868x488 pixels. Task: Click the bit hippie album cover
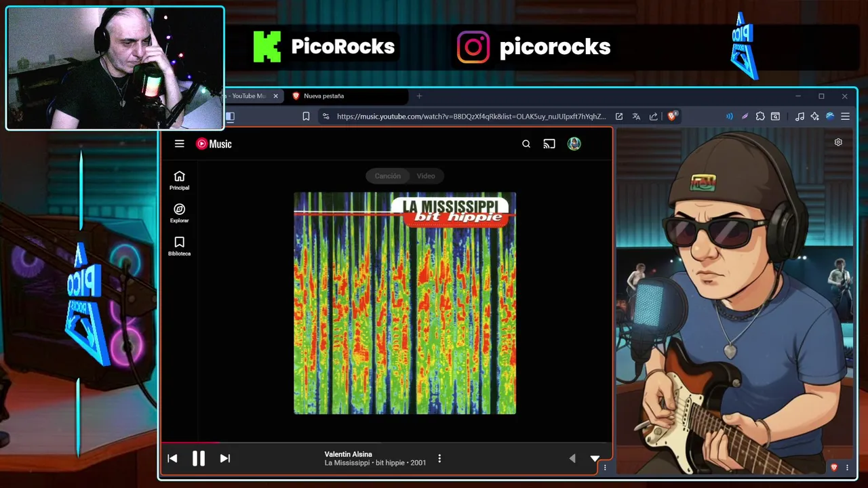(405, 303)
